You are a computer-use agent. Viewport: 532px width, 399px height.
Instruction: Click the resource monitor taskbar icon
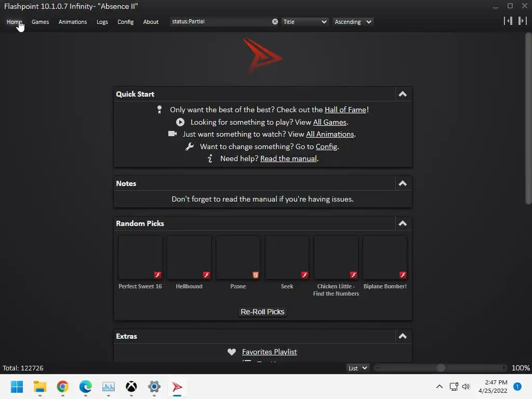pyautogui.click(x=109, y=387)
